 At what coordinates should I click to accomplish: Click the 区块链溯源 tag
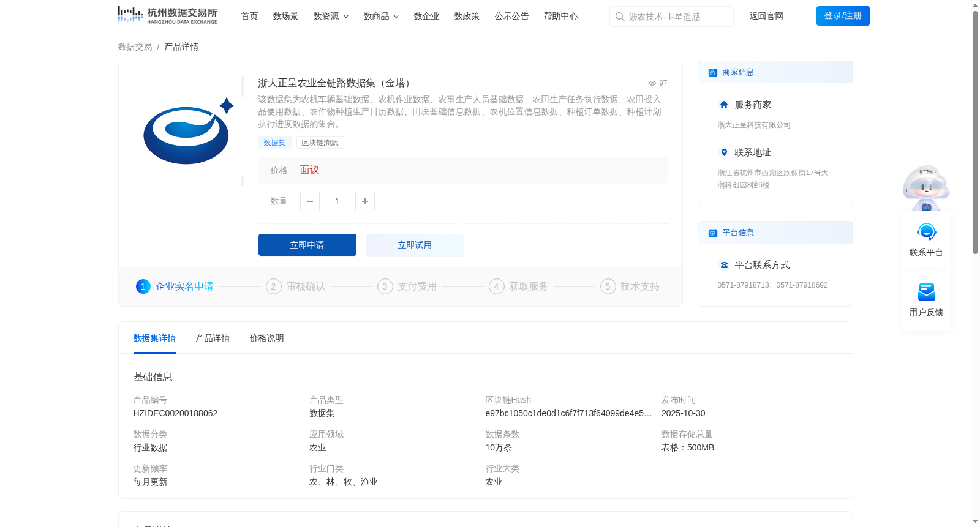tap(320, 143)
